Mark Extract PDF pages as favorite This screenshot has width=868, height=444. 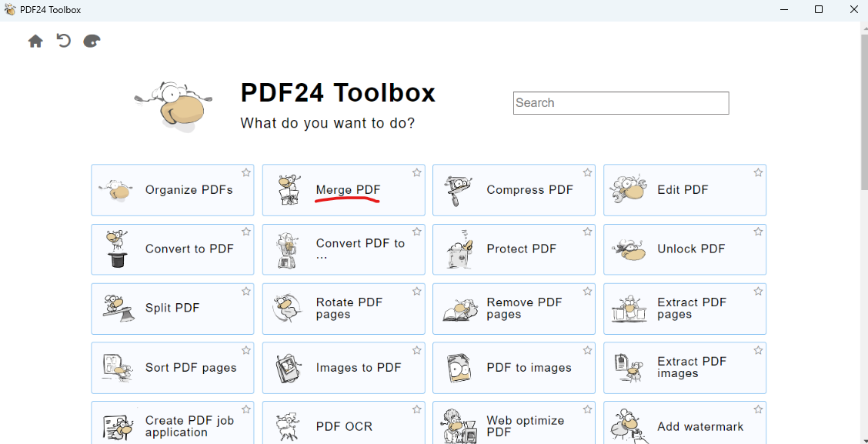click(759, 291)
